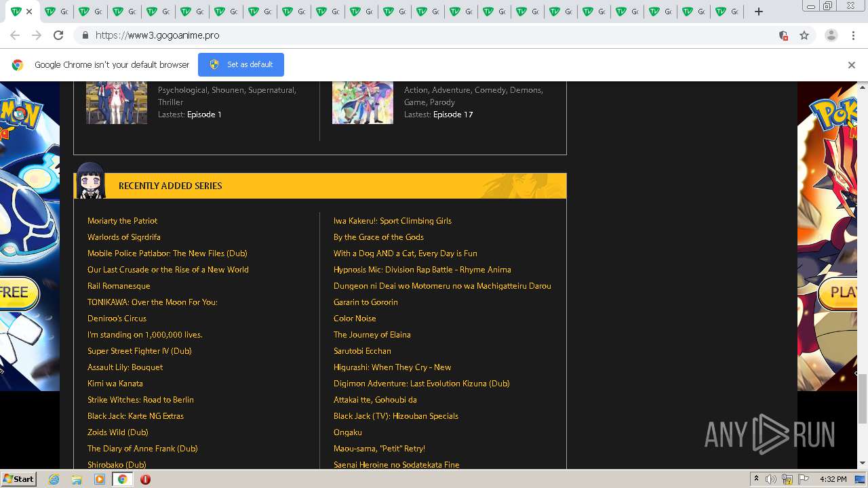Open the red Opera-style taskbar icon

point(145,479)
